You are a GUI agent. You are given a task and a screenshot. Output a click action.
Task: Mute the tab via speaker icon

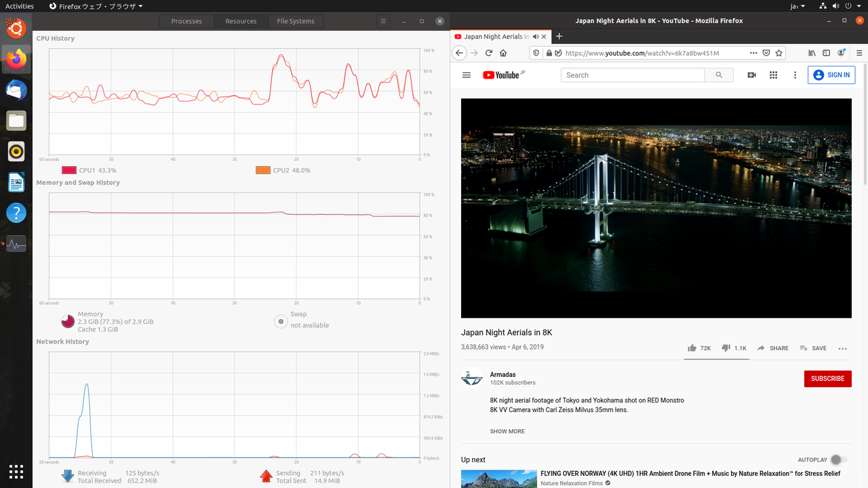coord(536,37)
